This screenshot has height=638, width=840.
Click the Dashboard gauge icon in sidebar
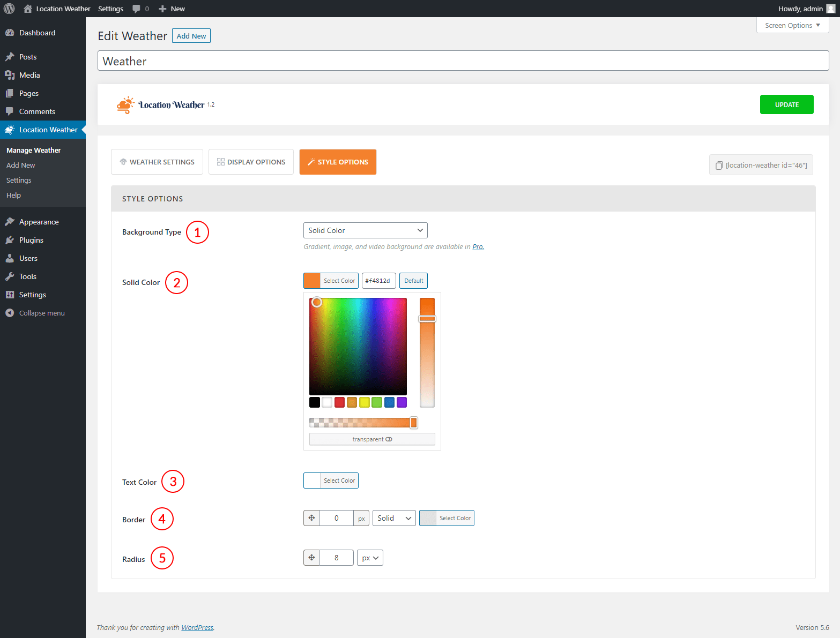(10, 33)
